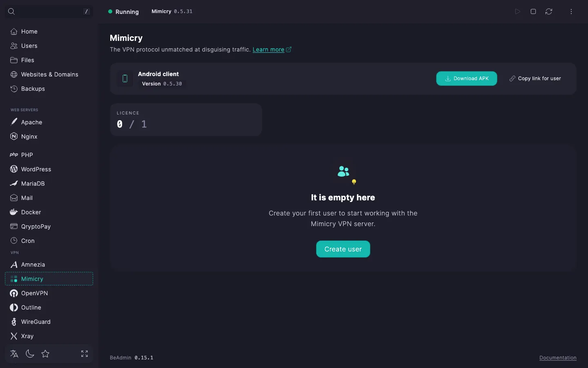
Task: Open the Backups section
Action: point(49,89)
